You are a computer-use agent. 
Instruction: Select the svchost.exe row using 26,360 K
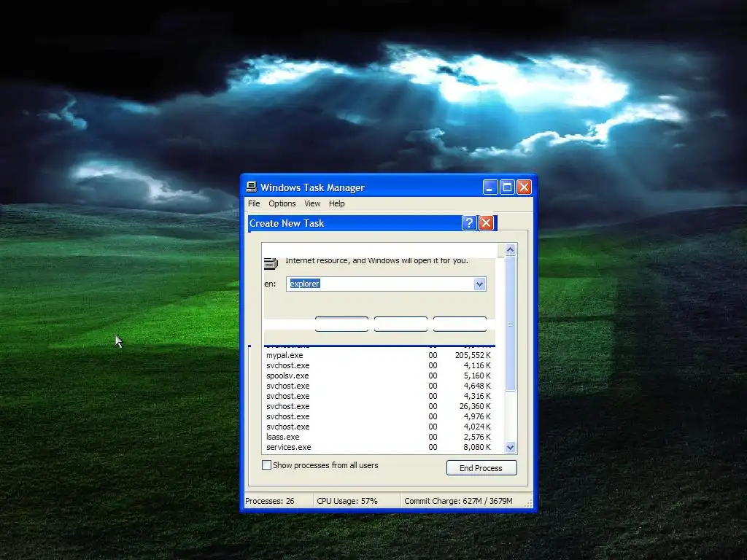[x=379, y=406]
